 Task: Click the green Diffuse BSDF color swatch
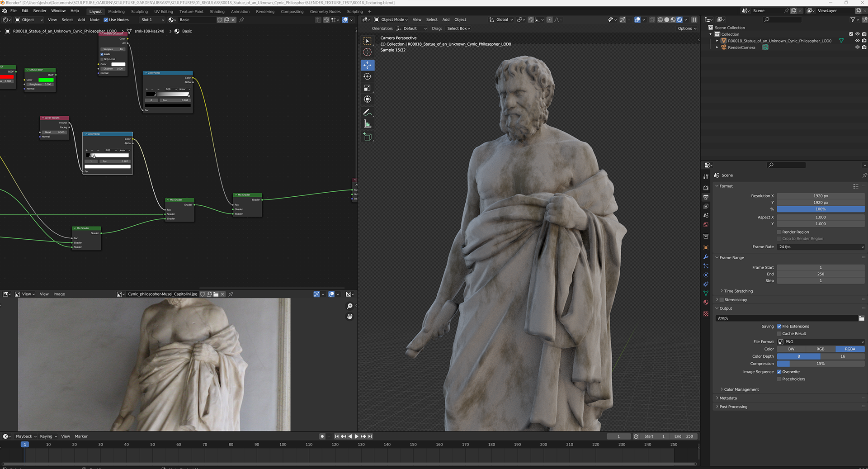[x=46, y=80]
